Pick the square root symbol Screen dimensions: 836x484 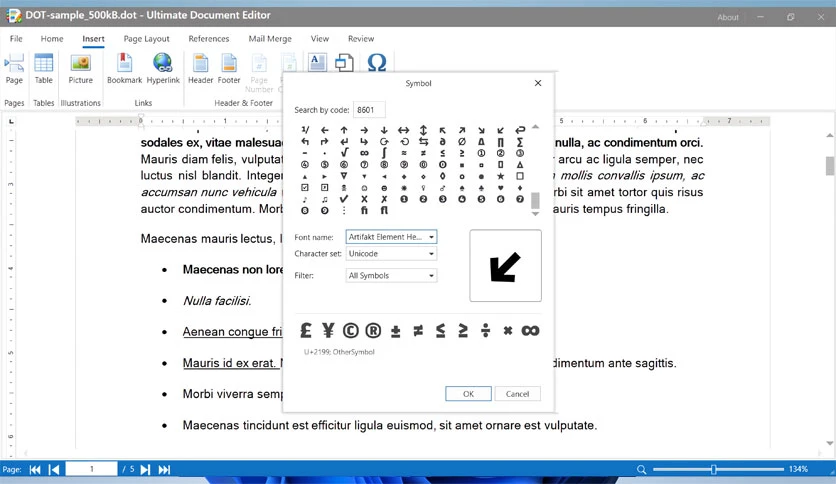click(x=344, y=153)
